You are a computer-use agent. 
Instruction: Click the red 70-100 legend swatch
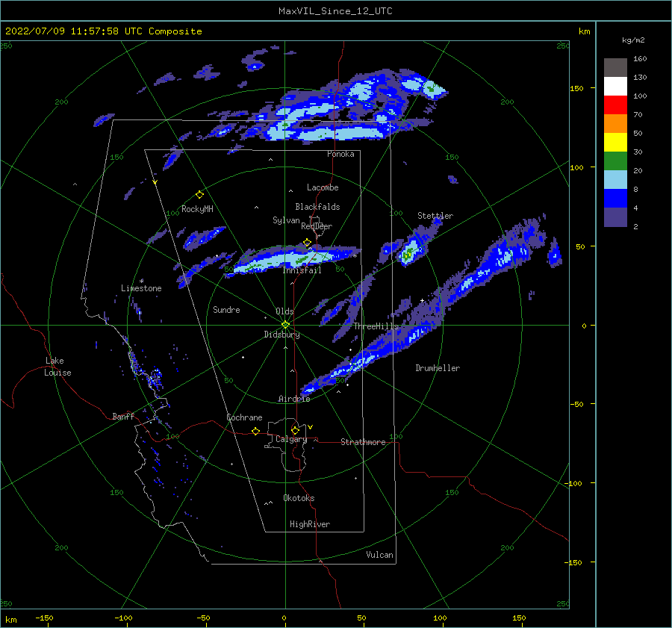(615, 105)
